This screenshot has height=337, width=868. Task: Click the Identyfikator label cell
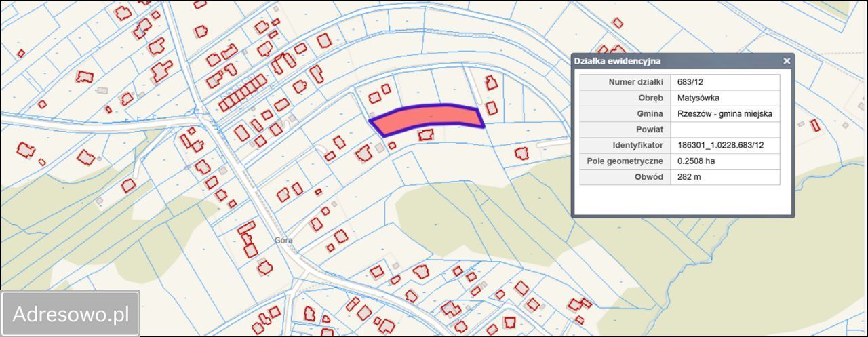625,145
